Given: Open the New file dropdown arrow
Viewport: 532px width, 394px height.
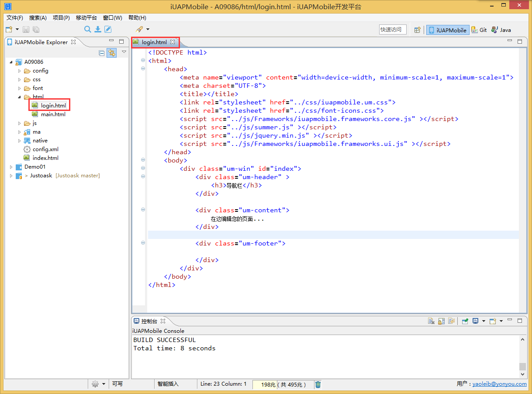Looking at the screenshot, I should click(17, 30).
